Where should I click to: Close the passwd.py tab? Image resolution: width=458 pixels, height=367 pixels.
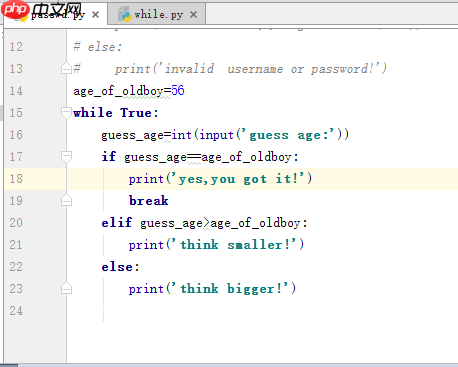[x=95, y=14]
